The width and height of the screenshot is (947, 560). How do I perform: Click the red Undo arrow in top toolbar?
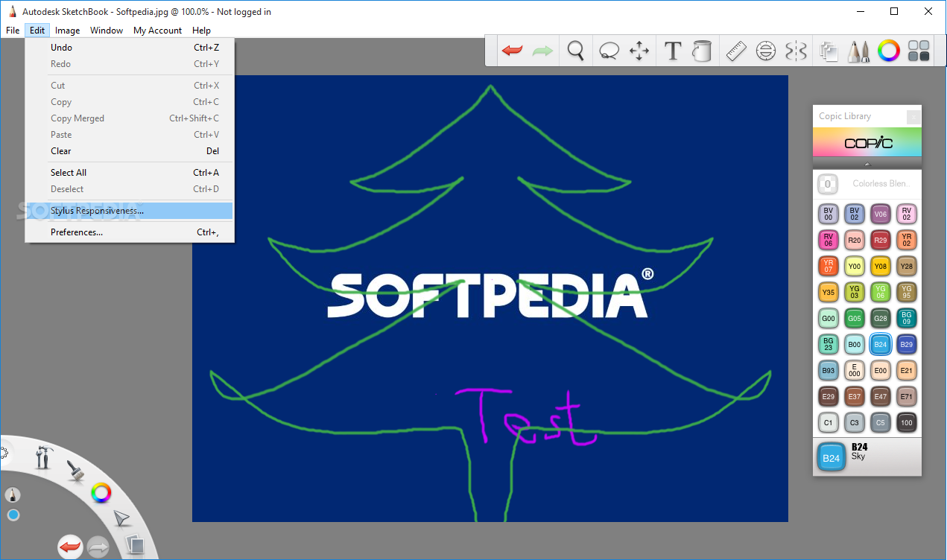coord(512,51)
